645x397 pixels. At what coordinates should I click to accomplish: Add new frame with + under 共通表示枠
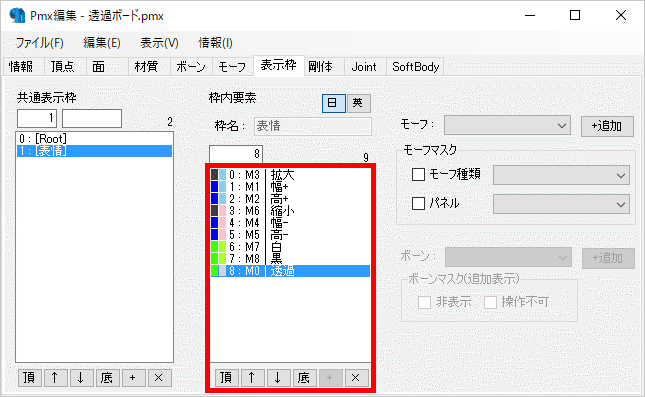133,378
